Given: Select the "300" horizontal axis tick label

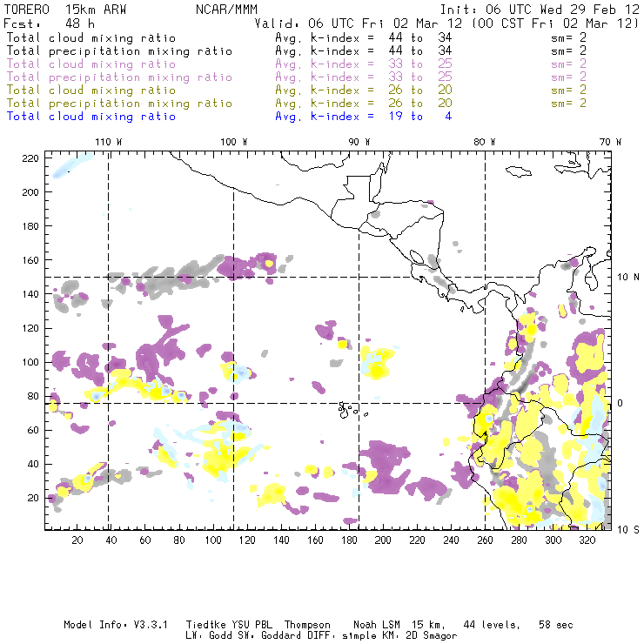Looking at the screenshot, I should point(553,540).
